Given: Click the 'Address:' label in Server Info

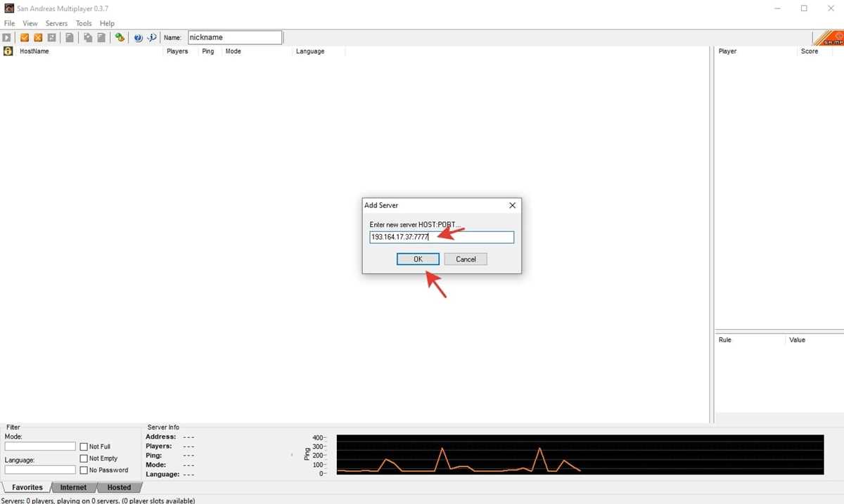Looking at the screenshot, I should 160,437.
